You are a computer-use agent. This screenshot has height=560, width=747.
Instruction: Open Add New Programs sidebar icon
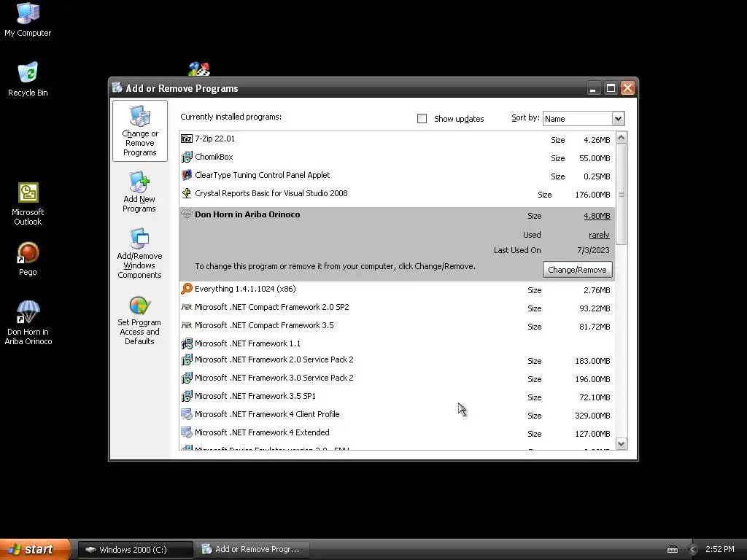[139, 192]
